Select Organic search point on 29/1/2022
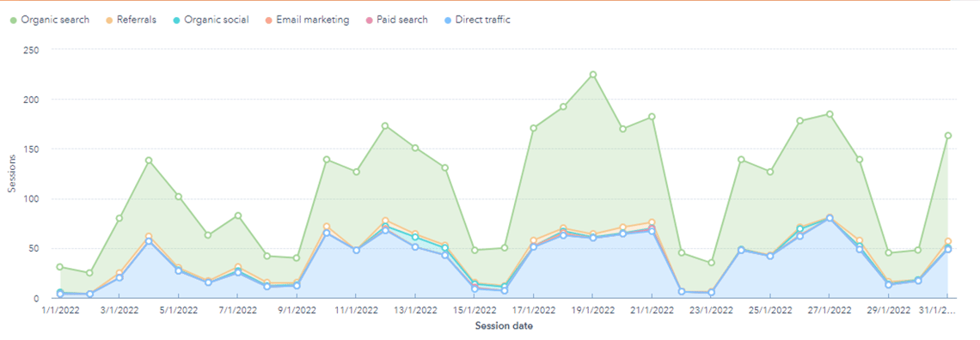Image resolution: width=980 pixels, height=340 pixels. point(889,252)
